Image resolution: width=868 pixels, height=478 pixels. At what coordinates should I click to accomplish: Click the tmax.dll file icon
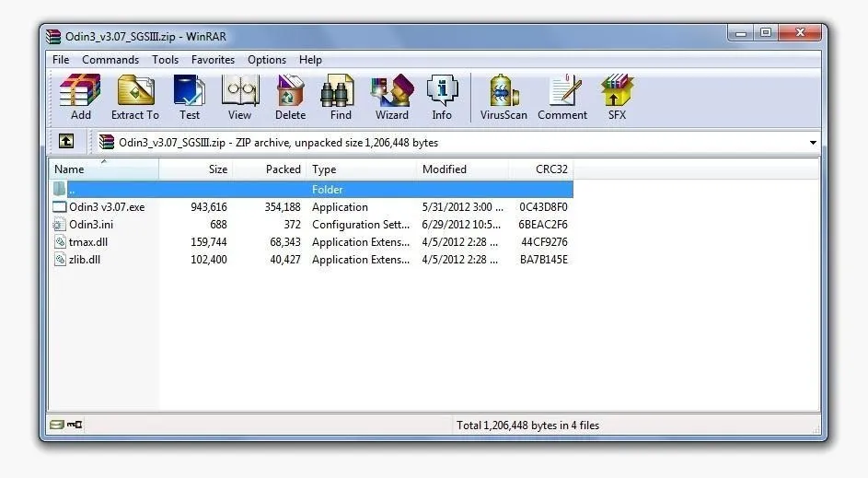tap(60, 242)
